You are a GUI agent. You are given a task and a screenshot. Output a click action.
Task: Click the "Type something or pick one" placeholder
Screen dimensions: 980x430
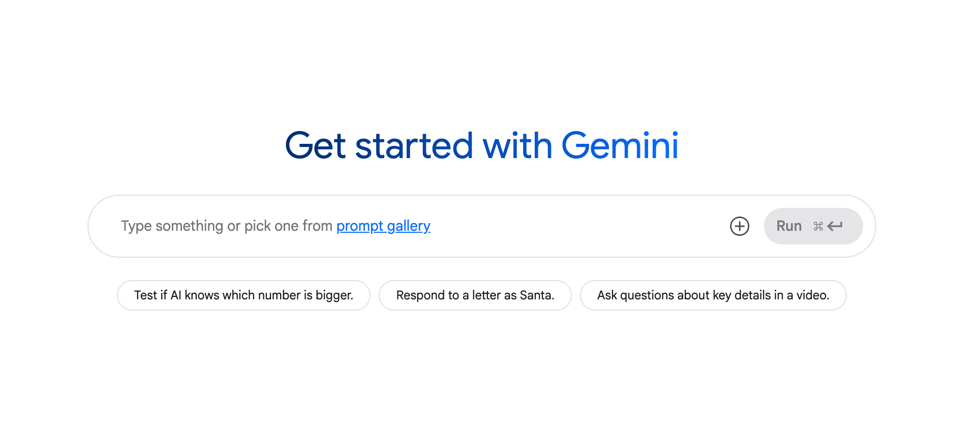pyautogui.click(x=227, y=226)
